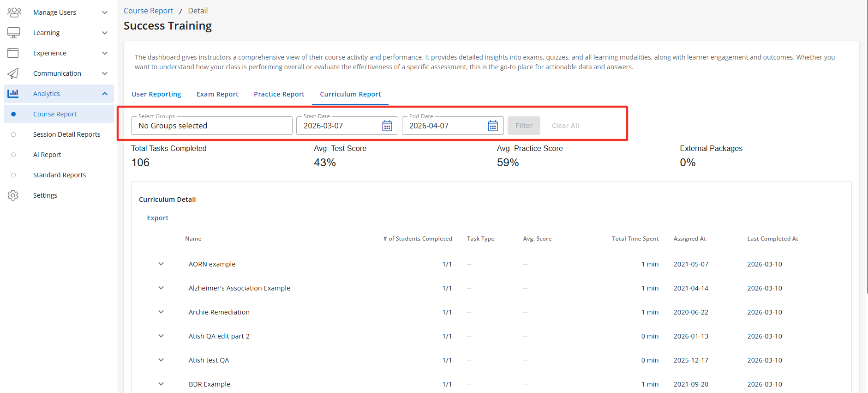Select the Session Detail Reports radio item

pyautogui.click(x=66, y=134)
